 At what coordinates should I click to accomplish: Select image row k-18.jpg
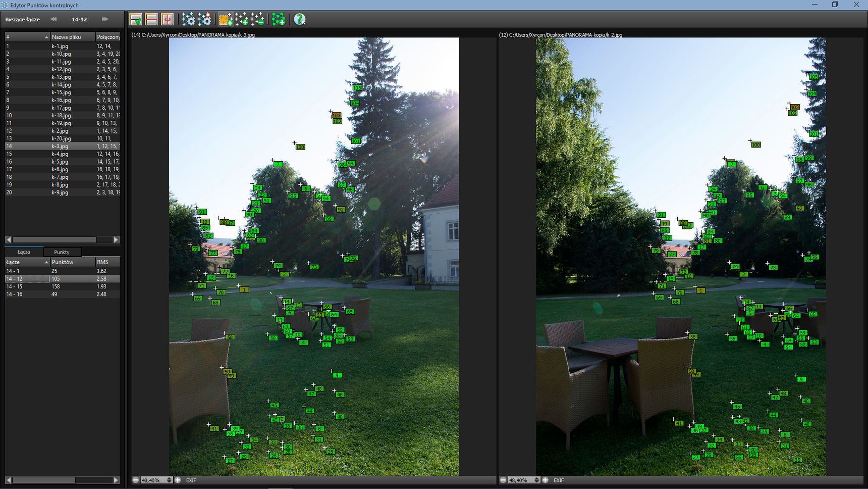(x=63, y=115)
